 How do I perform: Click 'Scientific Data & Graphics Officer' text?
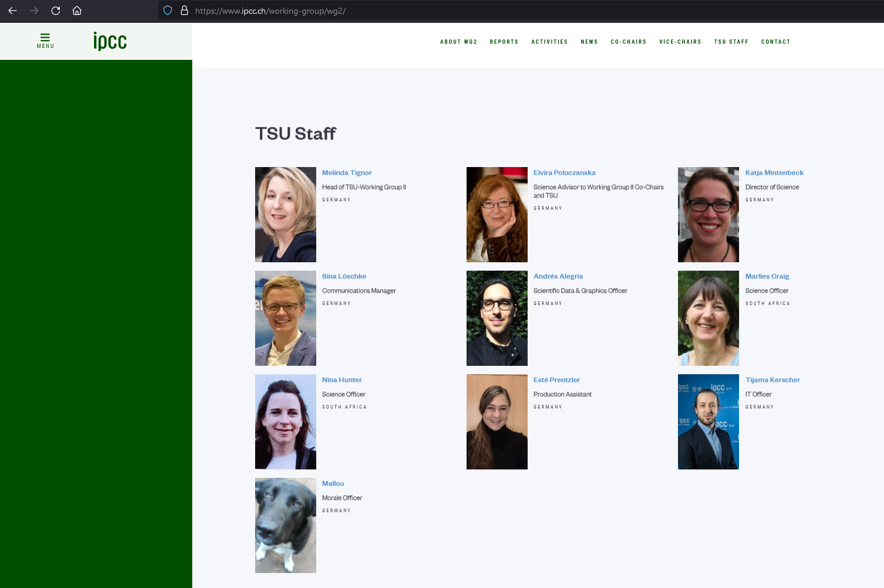580,290
